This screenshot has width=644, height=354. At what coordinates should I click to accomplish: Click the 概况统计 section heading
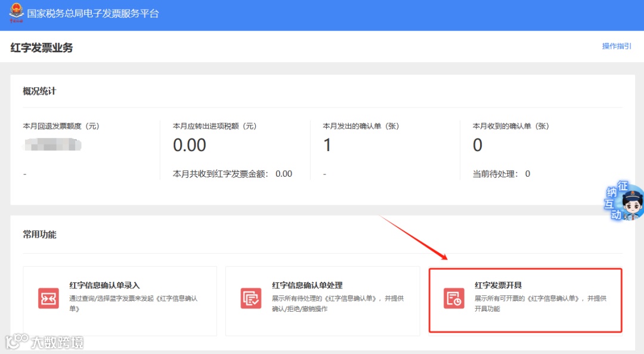point(39,91)
